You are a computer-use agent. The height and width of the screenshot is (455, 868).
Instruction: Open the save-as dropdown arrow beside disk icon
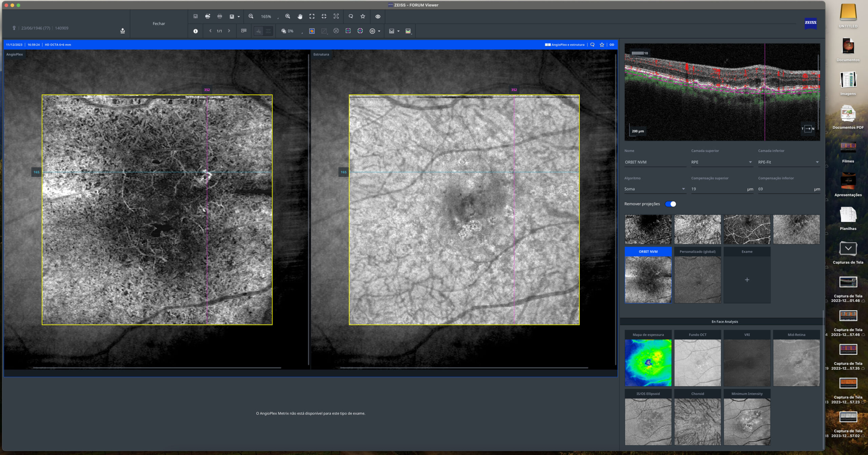(x=239, y=17)
